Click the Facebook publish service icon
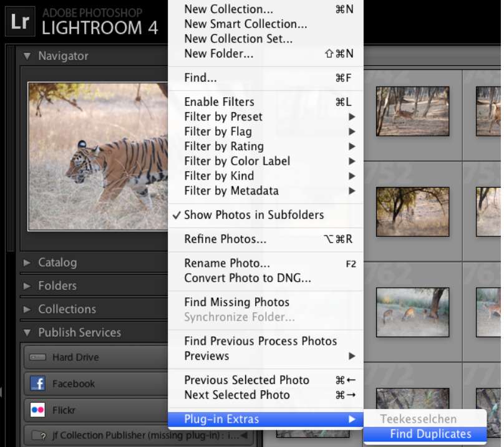The image size is (504, 447). pos(37,384)
